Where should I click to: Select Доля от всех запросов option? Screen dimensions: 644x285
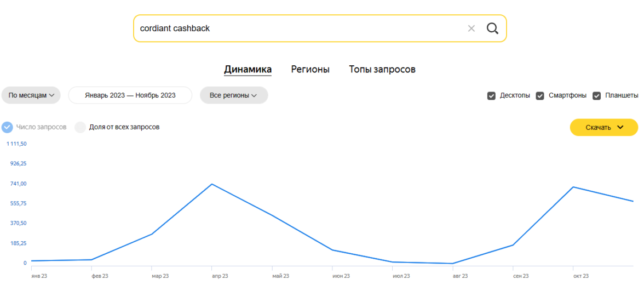click(81, 127)
